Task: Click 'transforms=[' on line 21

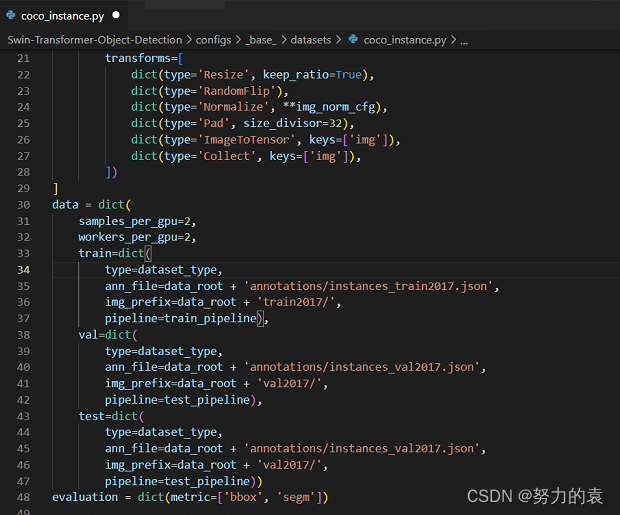Action: (x=144, y=59)
